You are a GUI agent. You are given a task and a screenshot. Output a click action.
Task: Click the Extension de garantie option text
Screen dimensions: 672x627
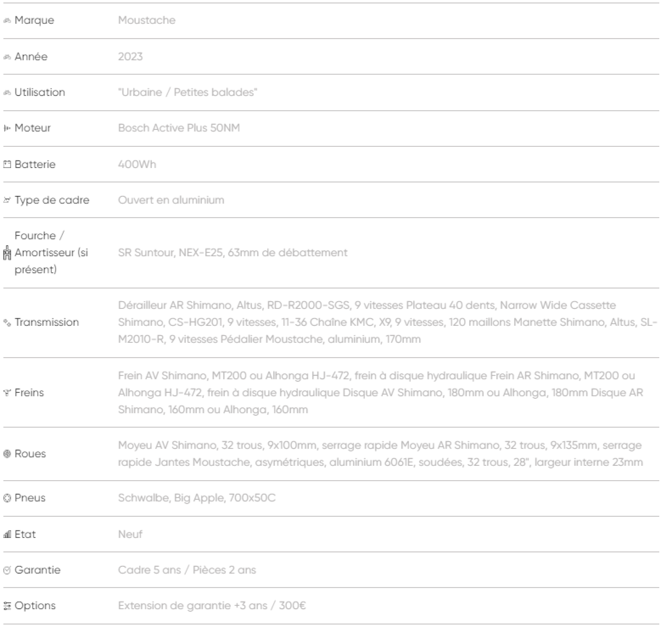pyautogui.click(x=212, y=606)
